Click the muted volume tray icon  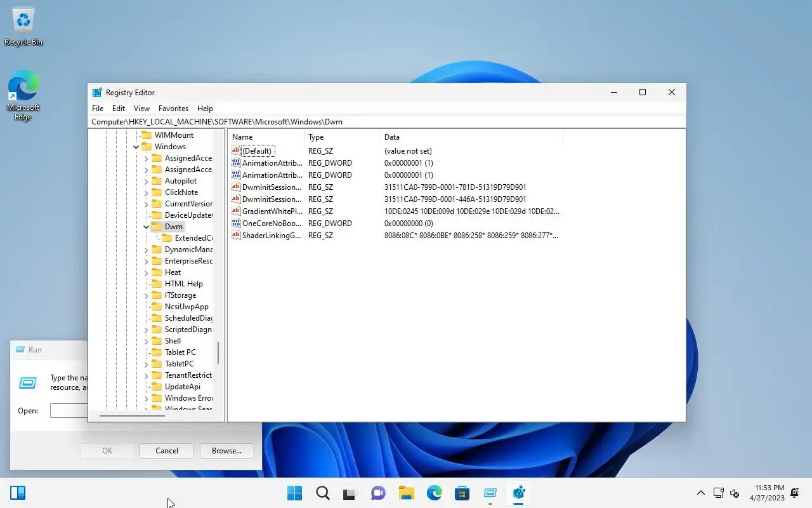pos(735,493)
